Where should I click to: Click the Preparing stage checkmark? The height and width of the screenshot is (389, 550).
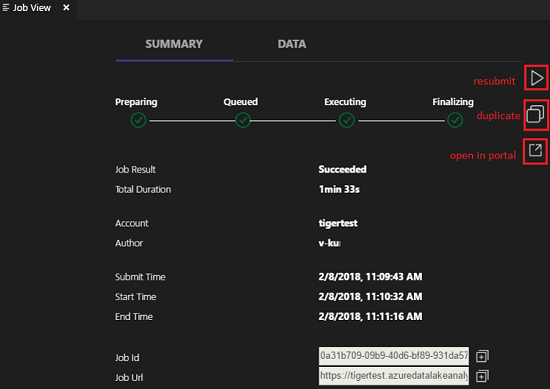click(138, 120)
